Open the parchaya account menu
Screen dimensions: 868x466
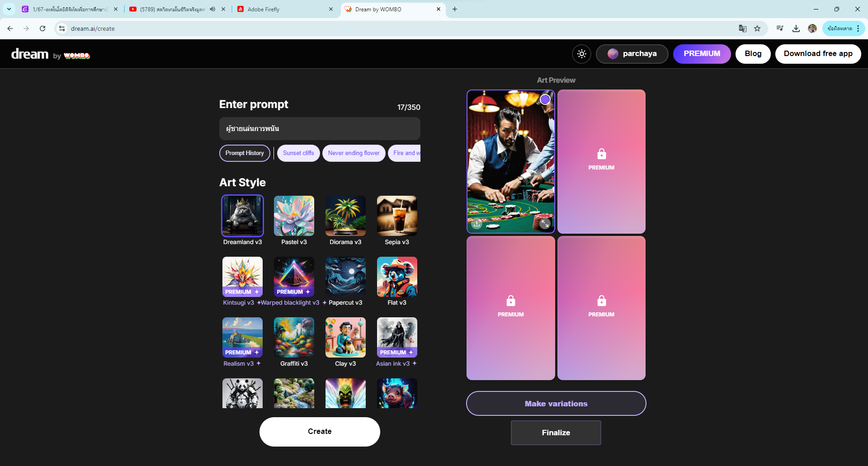click(632, 54)
